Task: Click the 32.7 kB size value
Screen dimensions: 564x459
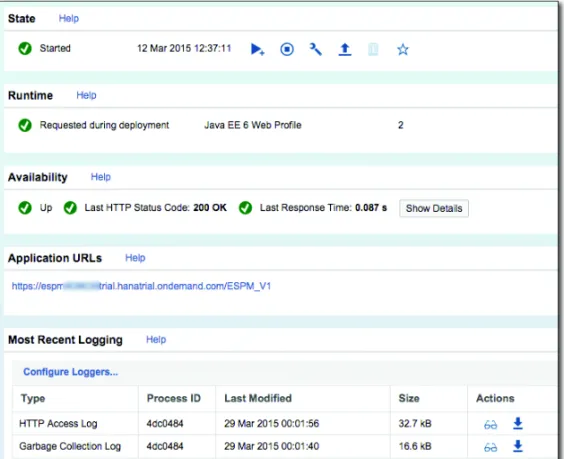Action: pyautogui.click(x=415, y=423)
